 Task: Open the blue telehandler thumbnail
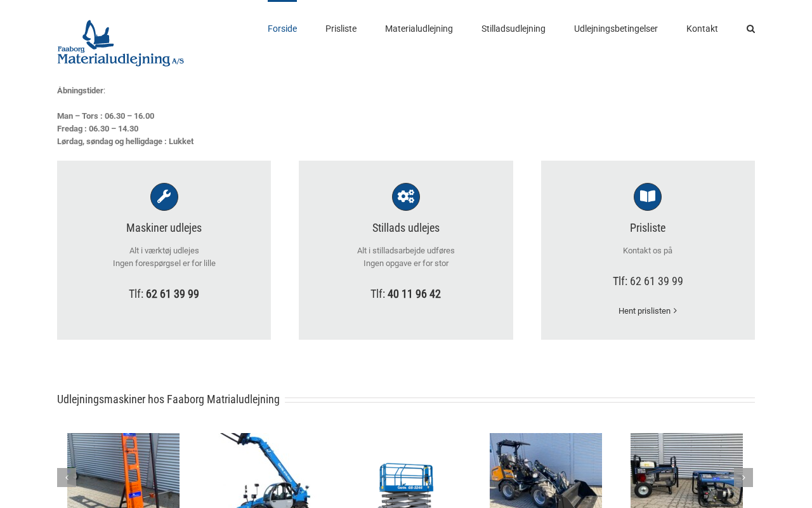tap(264, 471)
